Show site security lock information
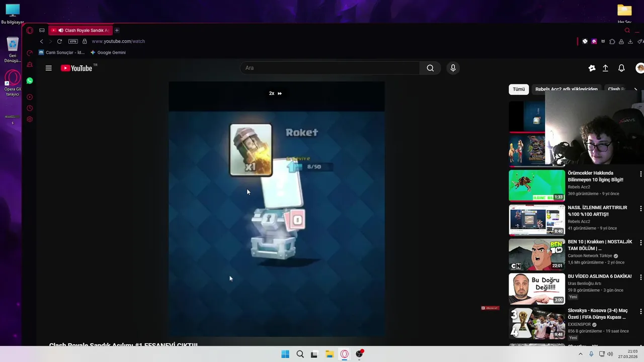 click(85, 41)
